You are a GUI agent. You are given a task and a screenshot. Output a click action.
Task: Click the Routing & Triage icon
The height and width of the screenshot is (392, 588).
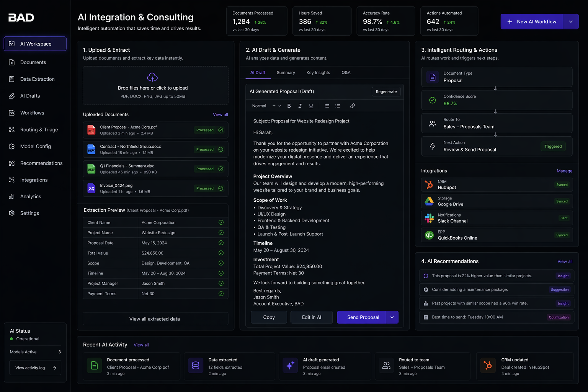[x=12, y=130]
